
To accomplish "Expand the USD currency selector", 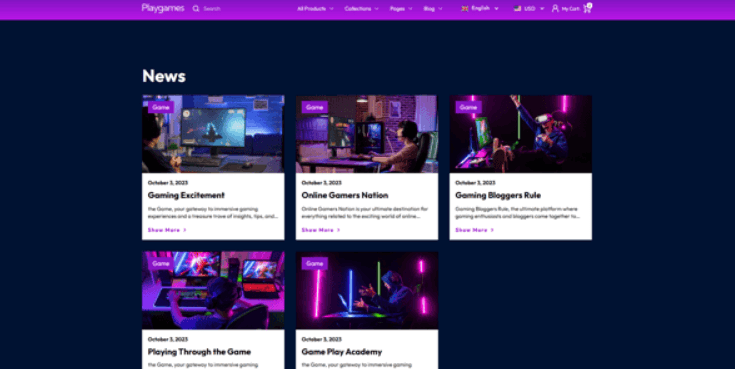I will click(x=529, y=8).
